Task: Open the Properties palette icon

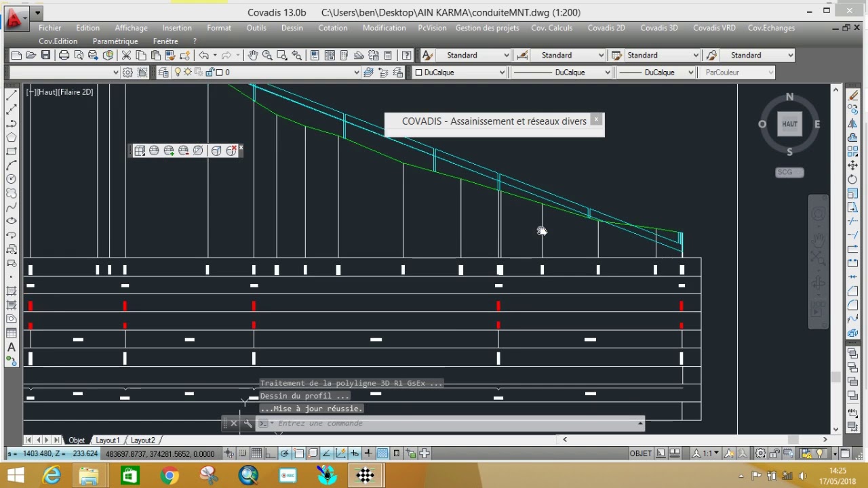Action: point(315,56)
